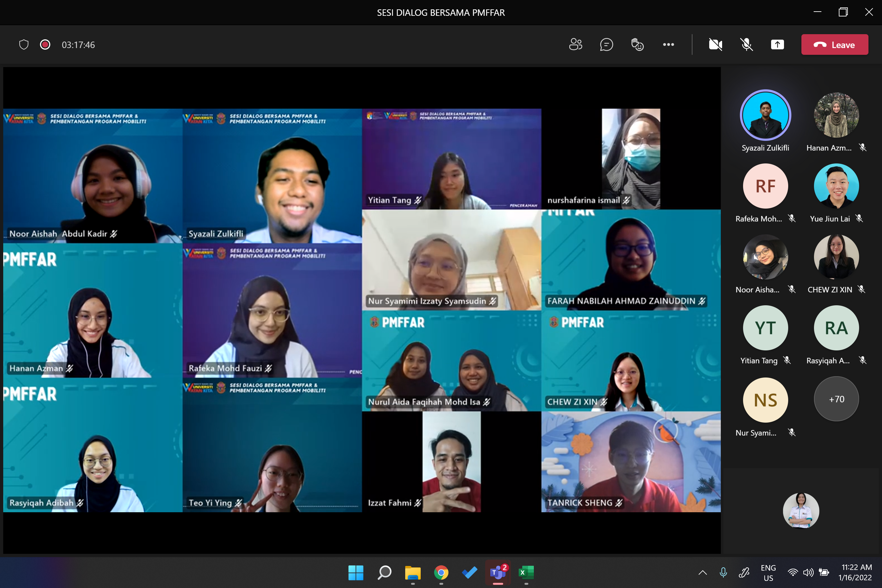Unmute the microphone
This screenshot has width=882, height=588.
746,44
